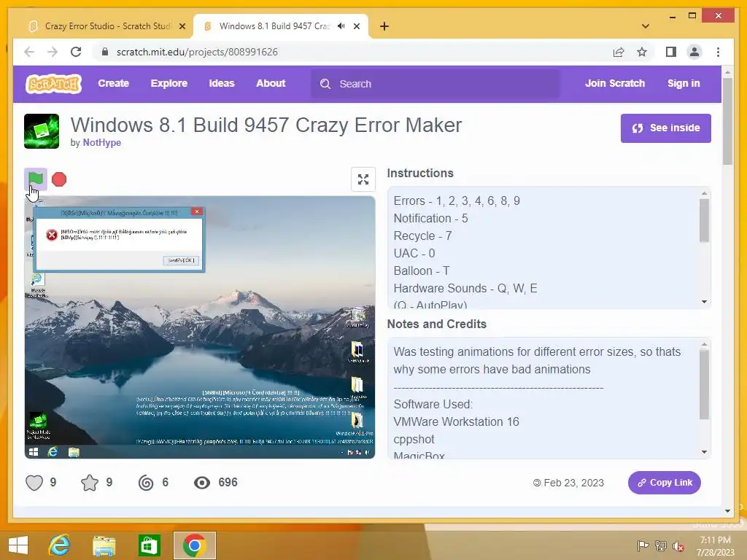Click Notes and Credits scrollbar thumb
This screenshot has width=747, height=560.
coord(704,384)
